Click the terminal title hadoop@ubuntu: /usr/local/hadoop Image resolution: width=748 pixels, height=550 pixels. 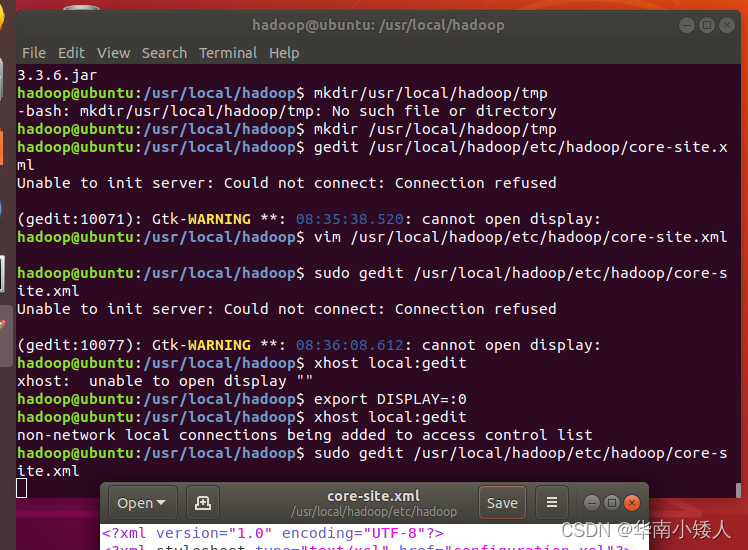coord(378,25)
